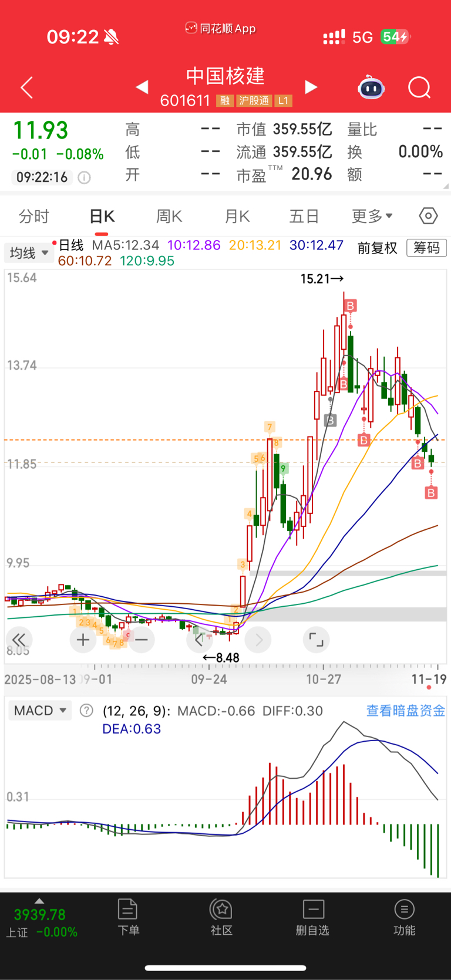Image resolution: width=451 pixels, height=980 pixels.
Task: Tap 8.48 low price label
Action: point(221,658)
